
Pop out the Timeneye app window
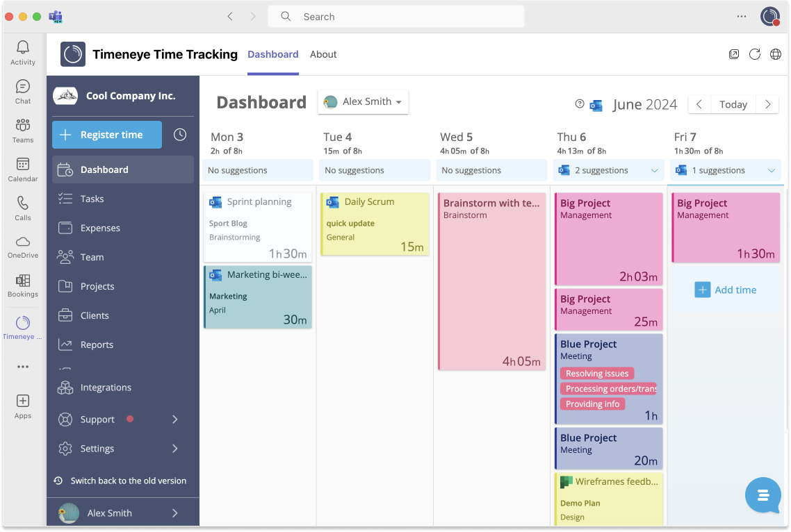[734, 53]
